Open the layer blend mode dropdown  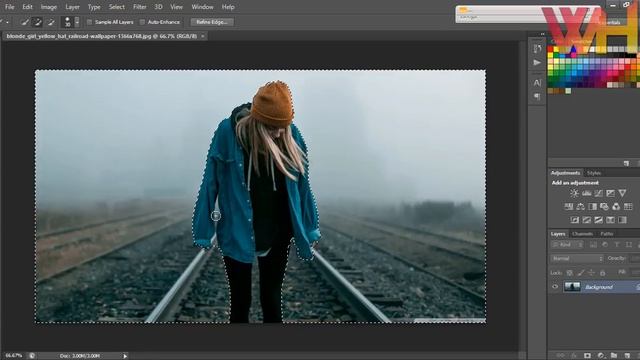point(577,258)
